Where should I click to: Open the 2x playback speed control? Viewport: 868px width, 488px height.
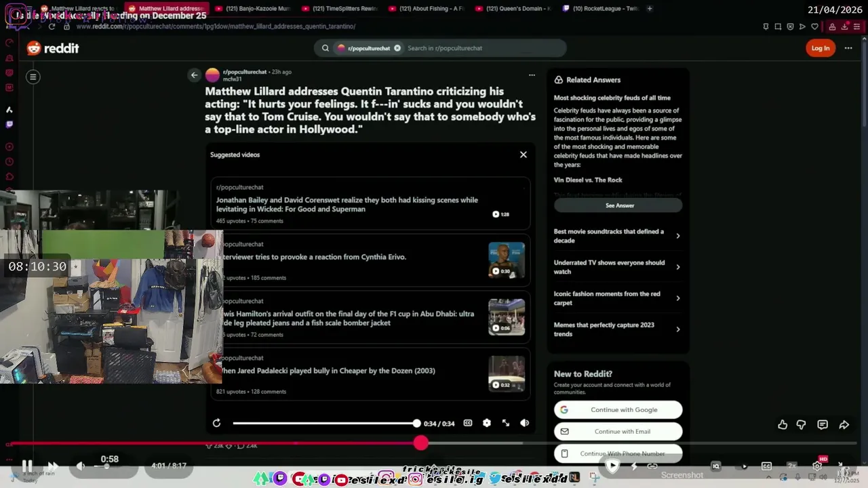[791, 466]
